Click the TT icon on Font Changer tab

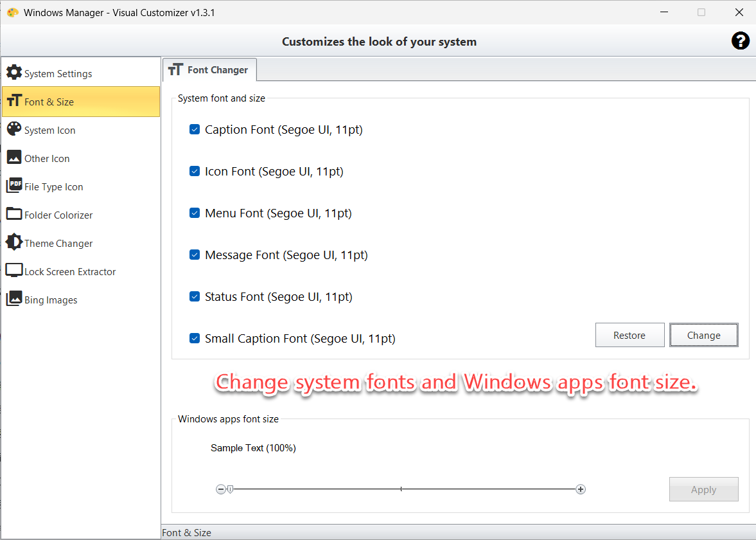pos(175,69)
